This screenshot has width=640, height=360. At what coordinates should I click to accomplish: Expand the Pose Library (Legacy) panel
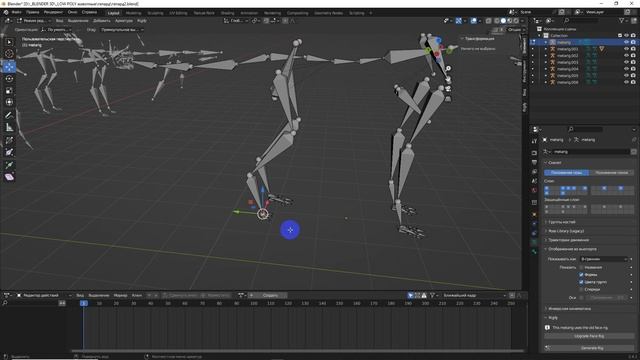[566, 231]
